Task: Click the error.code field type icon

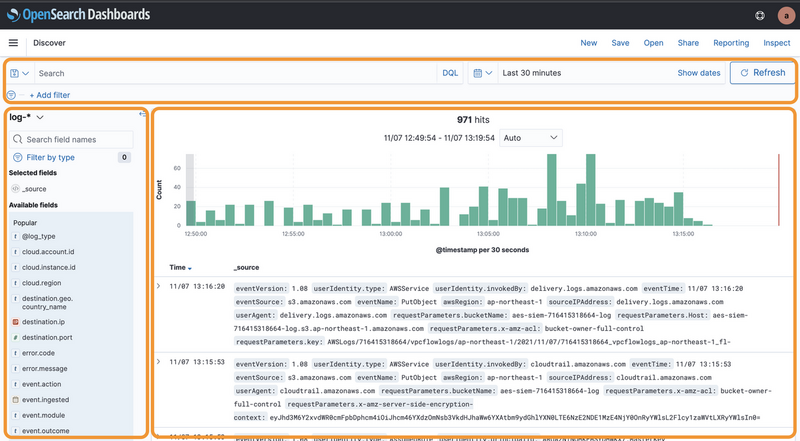Action: pyautogui.click(x=15, y=353)
